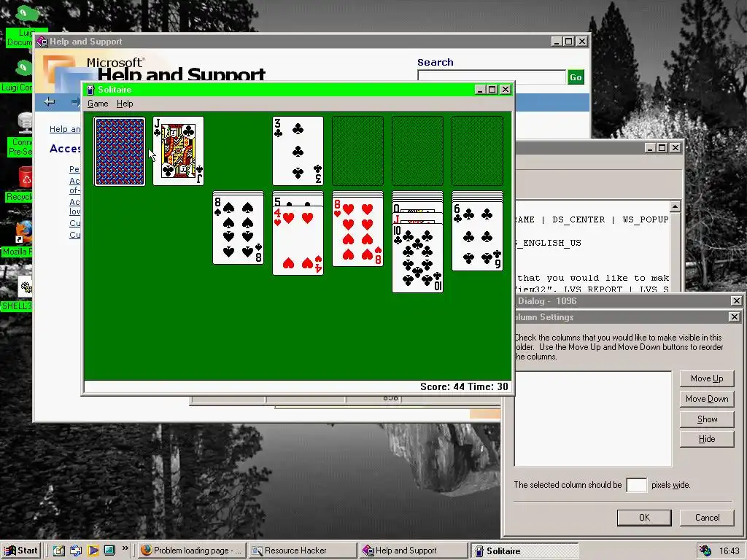The height and width of the screenshot is (560, 747).
Task: Click the Solitaire taskbar button
Action: pyautogui.click(x=525, y=551)
